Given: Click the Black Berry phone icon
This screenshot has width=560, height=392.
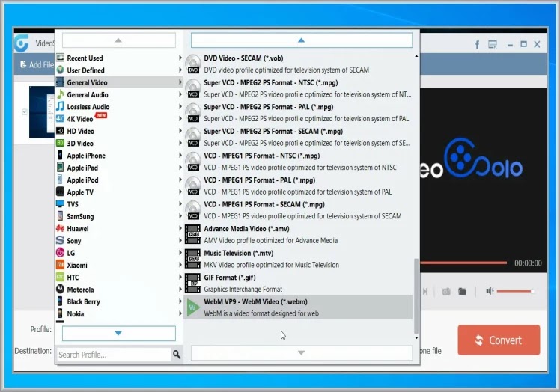Looking at the screenshot, I should (x=60, y=301).
